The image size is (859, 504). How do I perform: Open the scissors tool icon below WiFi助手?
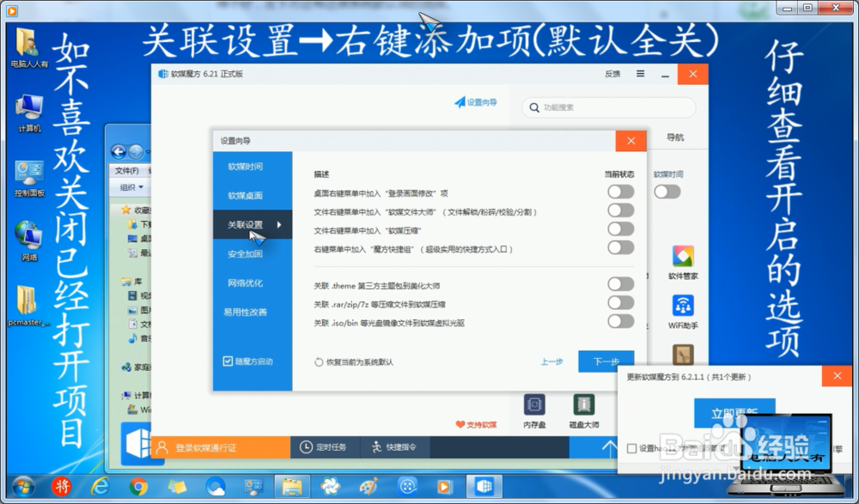click(683, 355)
